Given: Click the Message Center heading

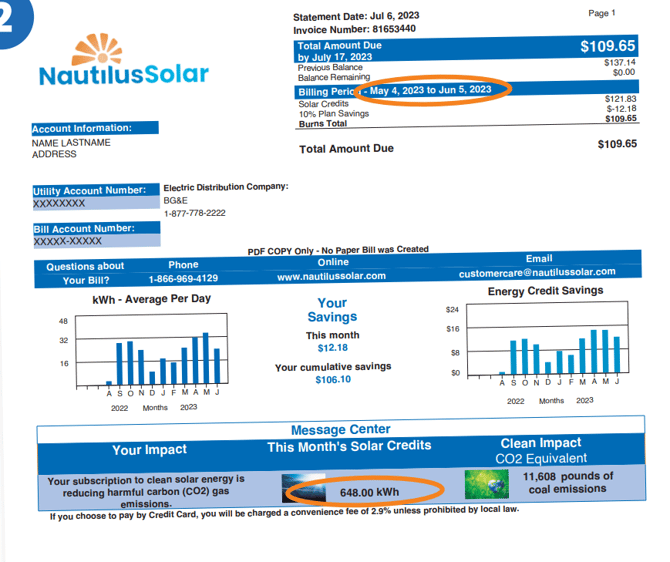Looking at the screenshot, I should [341, 430].
